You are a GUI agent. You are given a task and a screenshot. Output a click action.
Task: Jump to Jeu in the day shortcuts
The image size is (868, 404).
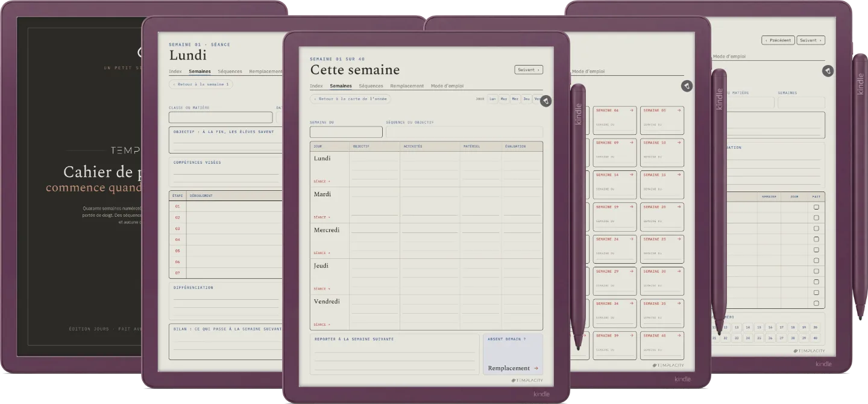527,99
